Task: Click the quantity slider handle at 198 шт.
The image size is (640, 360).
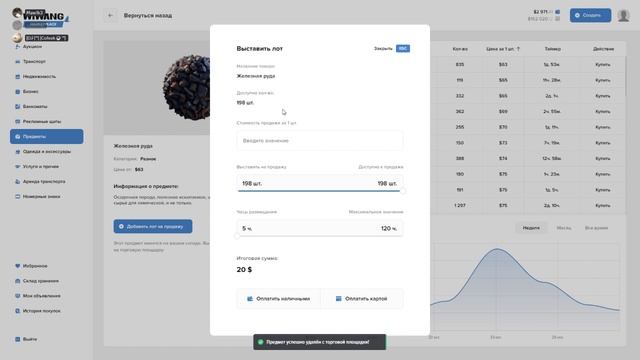Action: (403, 191)
